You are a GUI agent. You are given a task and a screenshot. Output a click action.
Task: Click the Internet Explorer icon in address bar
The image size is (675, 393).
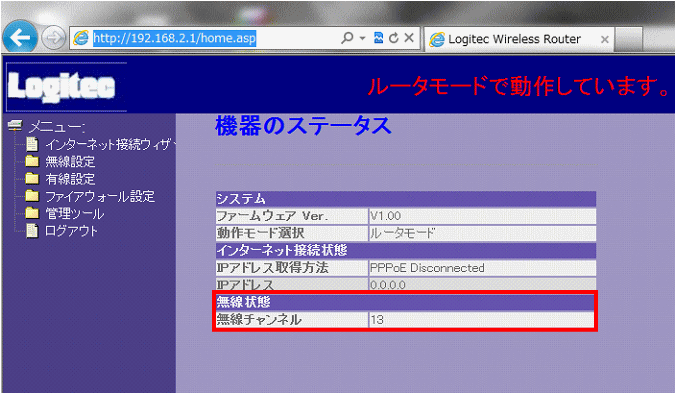point(81,38)
